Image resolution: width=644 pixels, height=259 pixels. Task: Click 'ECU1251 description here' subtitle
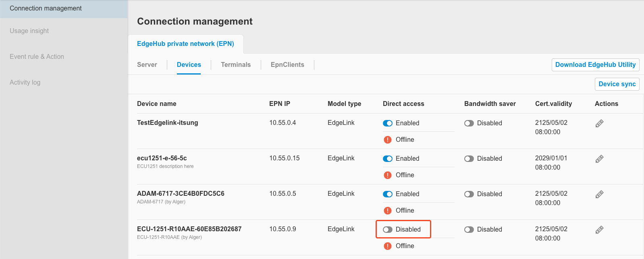click(165, 166)
